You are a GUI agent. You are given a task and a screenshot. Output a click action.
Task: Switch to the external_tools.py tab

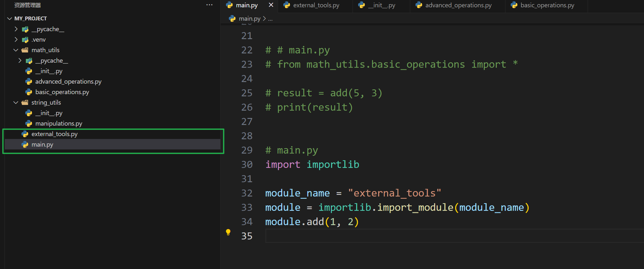(316, 5)
